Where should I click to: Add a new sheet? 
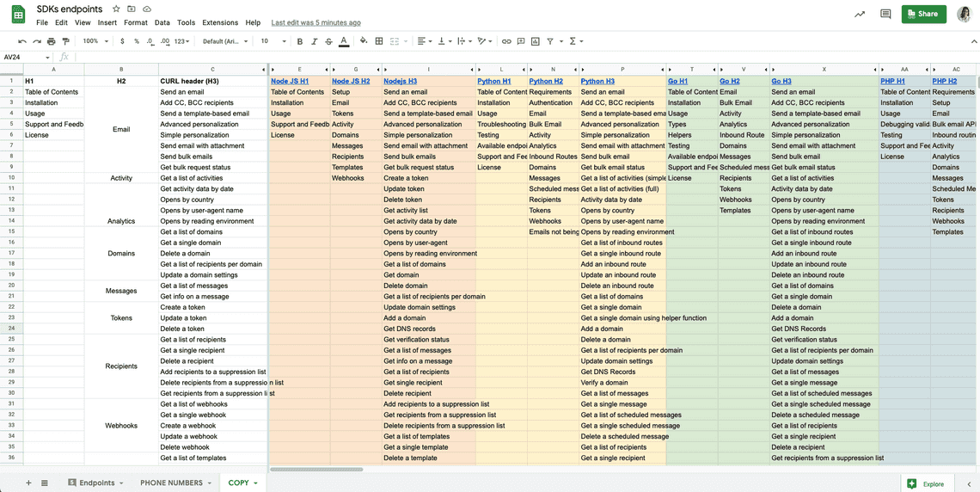28,483
